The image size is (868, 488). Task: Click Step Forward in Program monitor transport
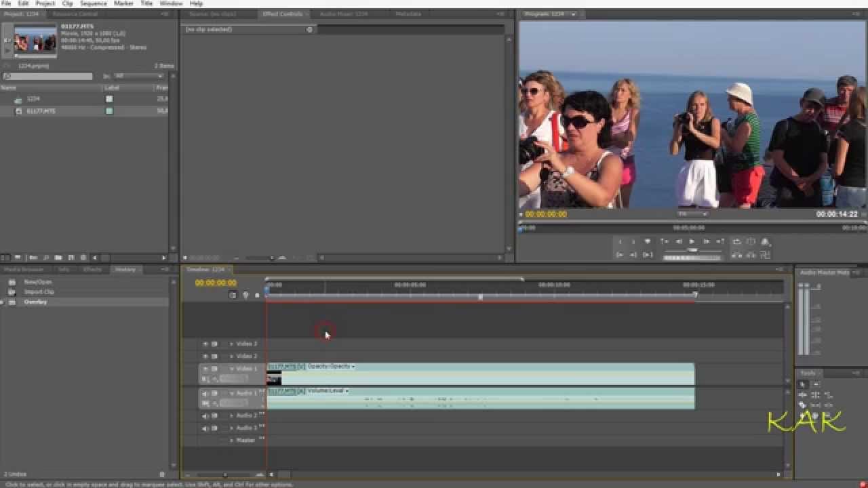click(x=706, y=241)
